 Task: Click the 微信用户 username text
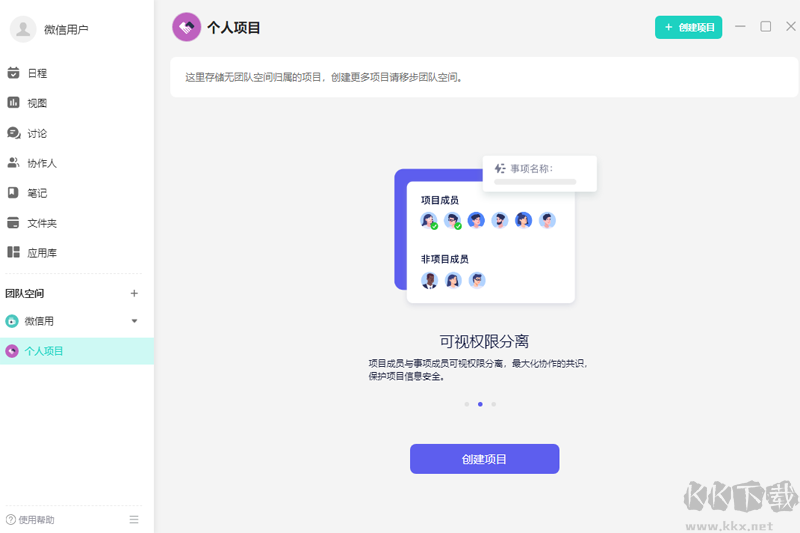click(x=66, y=30)
